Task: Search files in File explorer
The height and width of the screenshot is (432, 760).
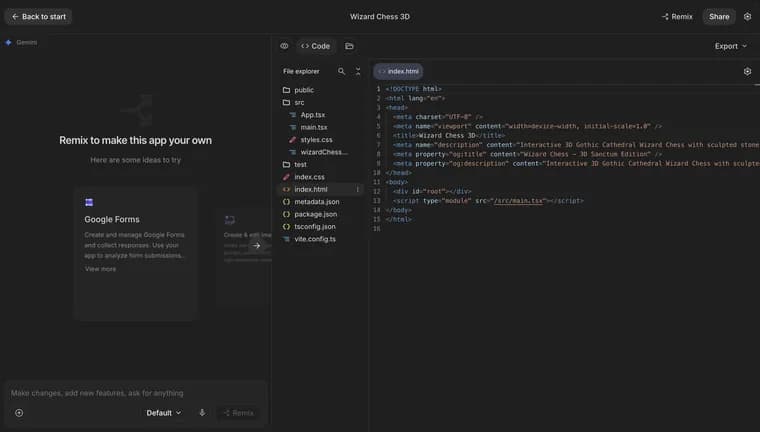Action: pos(341,71)
